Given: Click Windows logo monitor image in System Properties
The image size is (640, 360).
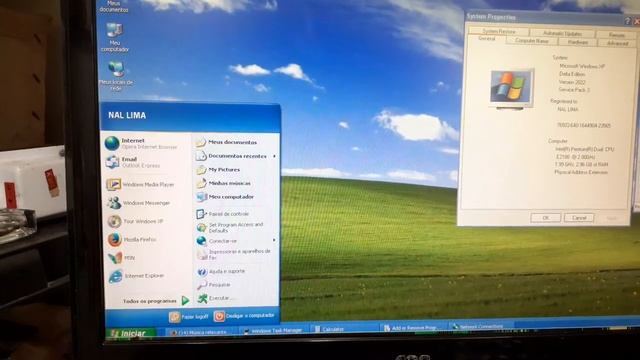Looking at the screenshot, I should [512, 88].
